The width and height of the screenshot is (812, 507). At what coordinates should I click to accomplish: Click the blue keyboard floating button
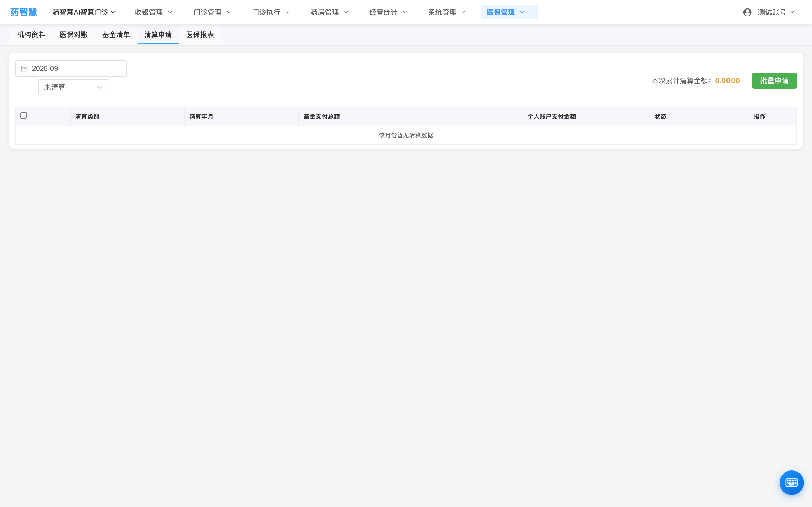[791, 482]
